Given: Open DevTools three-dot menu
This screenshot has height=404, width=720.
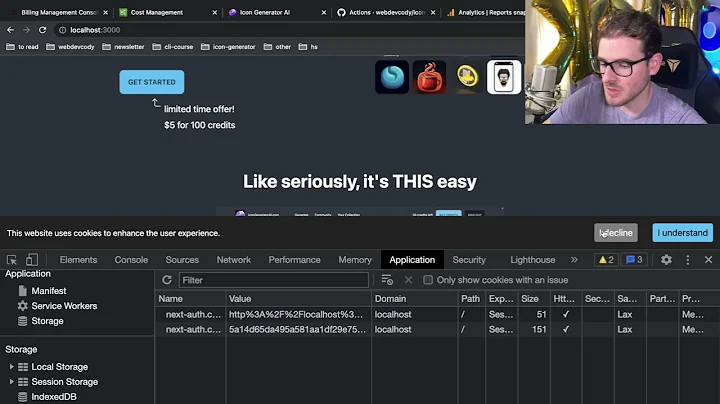Looking at the screenshot, I should [687, 260].
